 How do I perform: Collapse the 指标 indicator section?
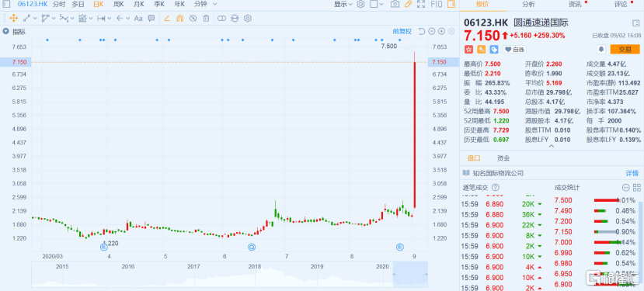(x=5, y=31)
